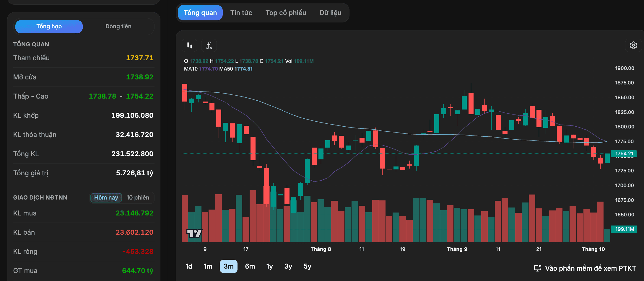Click the Tháng 10 timeline label
The height and width of the screenshot is (281, 644).
(x=593, y=249)
